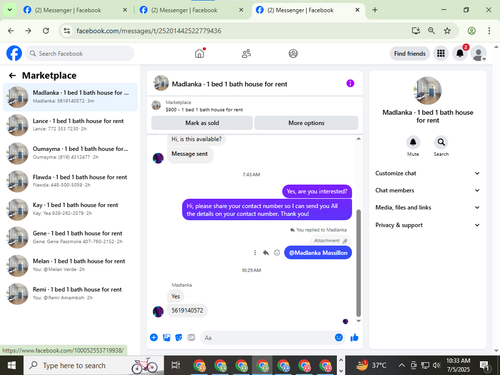Screen dimensions: 500x375
Task: Click the Attachment paperclip label
Action: click(x=331, y=241)
